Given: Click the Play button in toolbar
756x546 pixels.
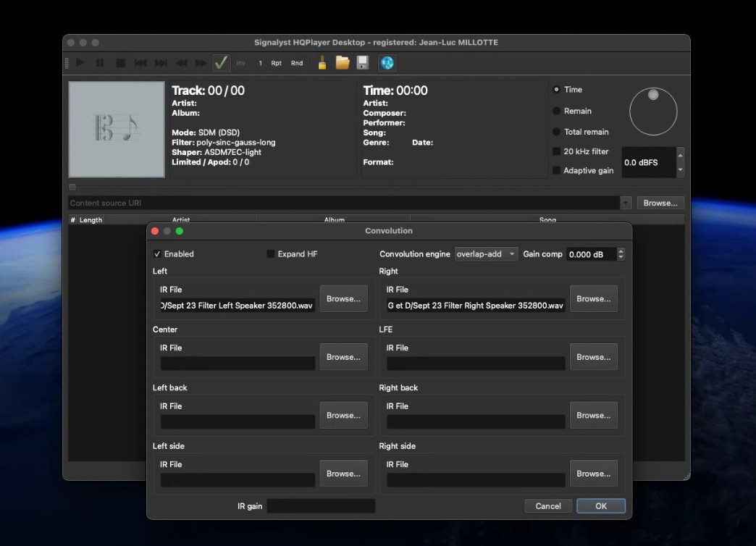Looking at the screenshot, I should [x=80, y=63].
